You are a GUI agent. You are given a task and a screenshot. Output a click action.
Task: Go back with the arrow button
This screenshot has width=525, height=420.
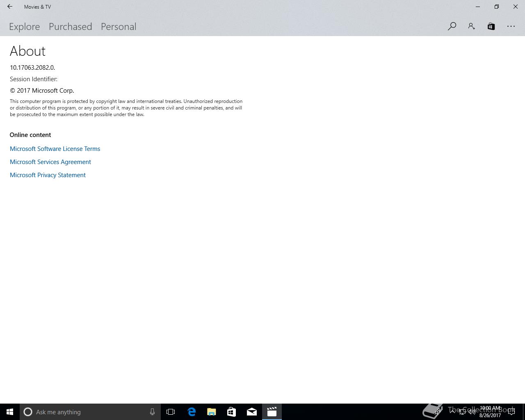pos(10,7)
